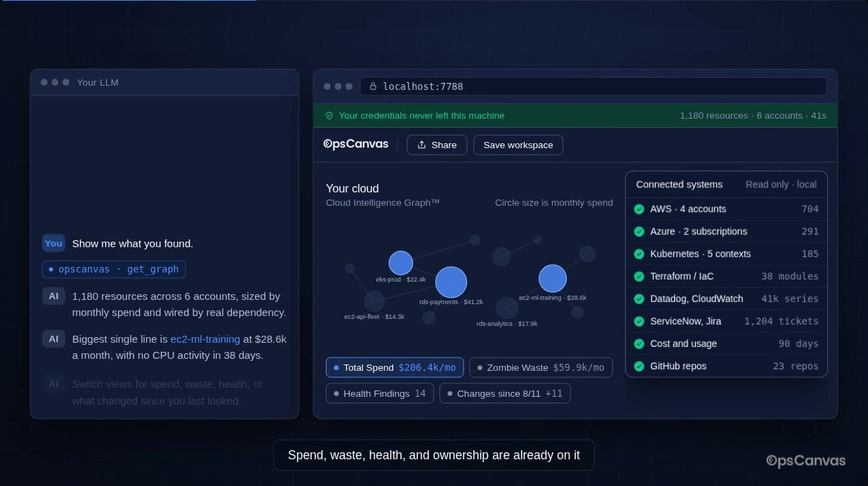The width and height of the screenshot is (868, 486).
Task: Click the Your cloud heading
Action: point(353,188)
